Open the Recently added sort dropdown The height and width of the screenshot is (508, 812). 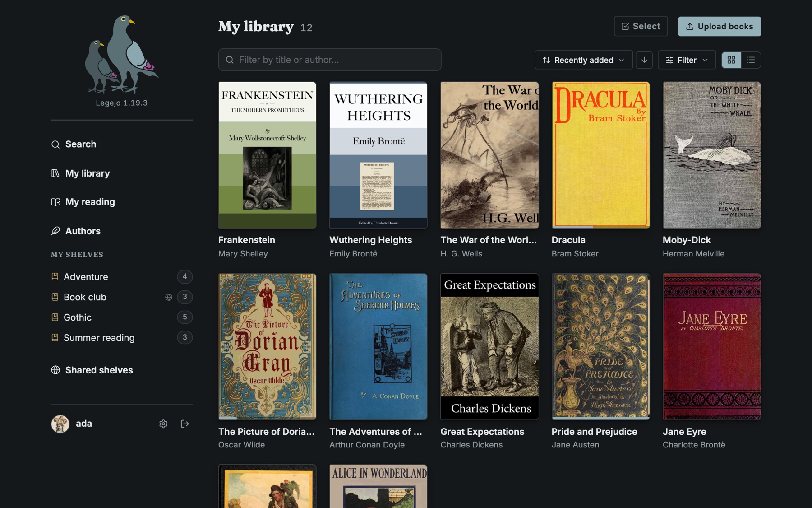[x=584, y=60]
